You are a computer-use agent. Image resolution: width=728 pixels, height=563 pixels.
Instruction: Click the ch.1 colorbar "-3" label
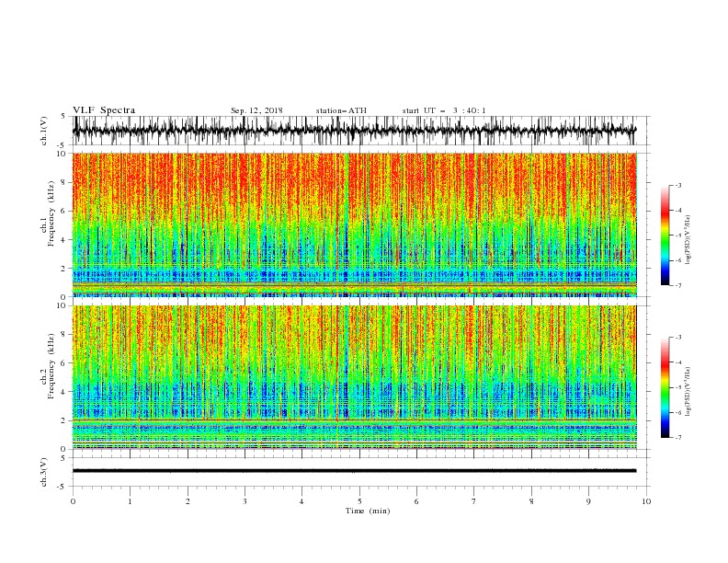click(677, 185)
